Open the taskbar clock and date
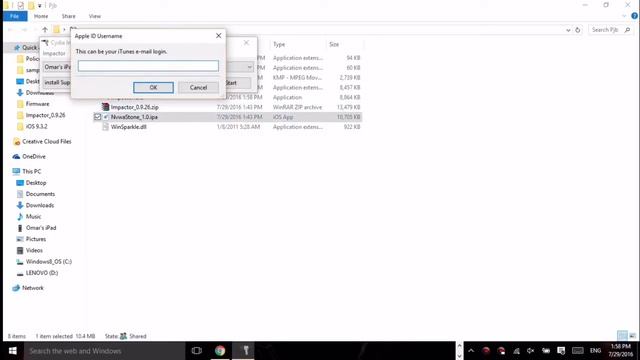 pos(621,351)
